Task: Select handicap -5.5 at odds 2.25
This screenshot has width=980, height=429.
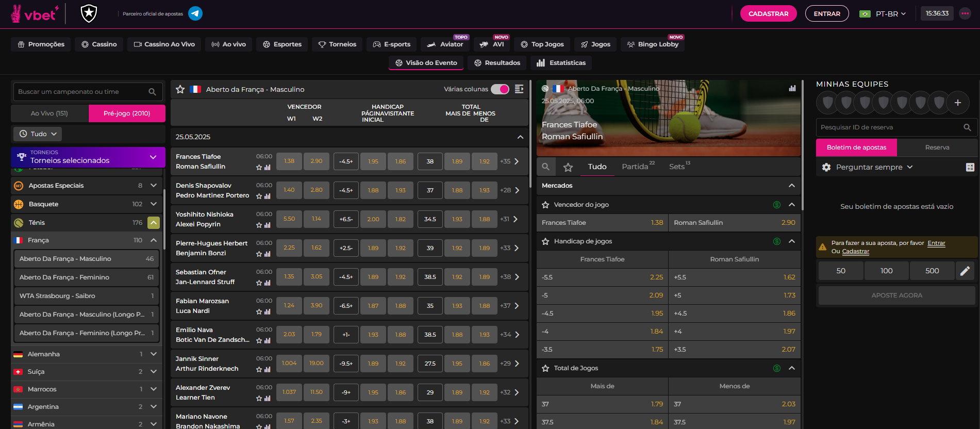Action: (x=602, y=277)
